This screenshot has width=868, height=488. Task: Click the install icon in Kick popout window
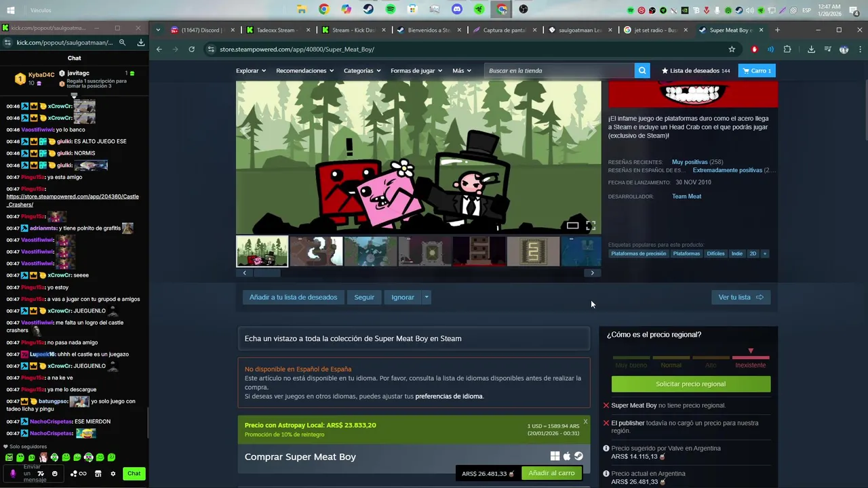[141, 43]
